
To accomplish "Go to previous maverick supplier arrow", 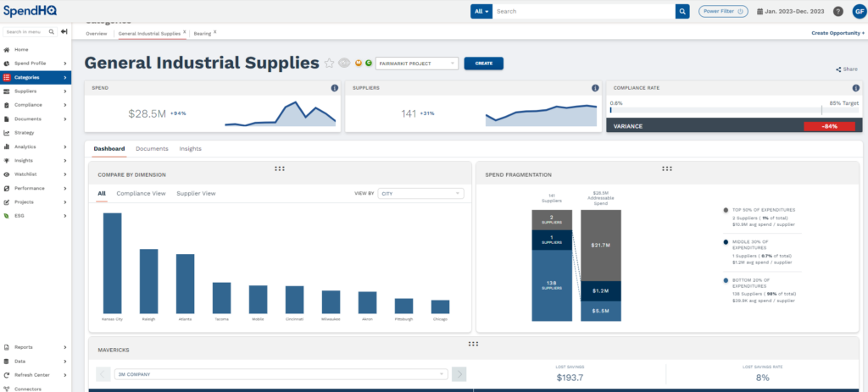I will click(x=103, y=374).
